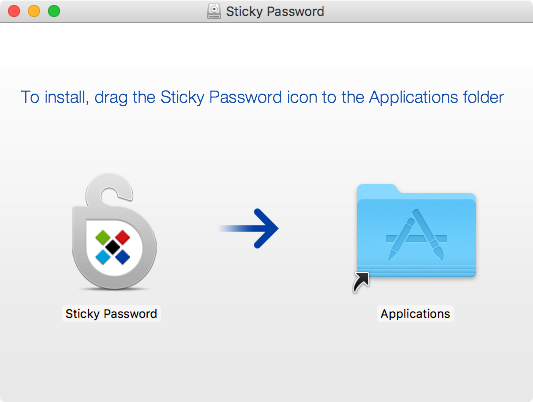Minimize the window with the yellow button
This screenshot has height=402, width=533.
coord(34,11)
